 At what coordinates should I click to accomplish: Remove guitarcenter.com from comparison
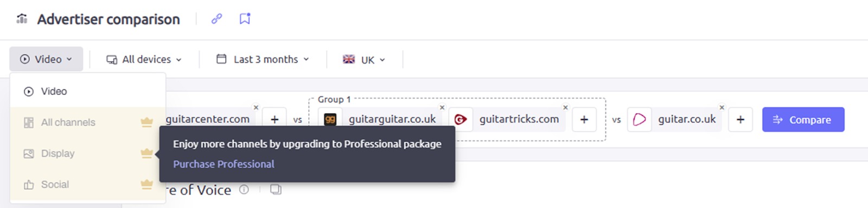(256, 107)
